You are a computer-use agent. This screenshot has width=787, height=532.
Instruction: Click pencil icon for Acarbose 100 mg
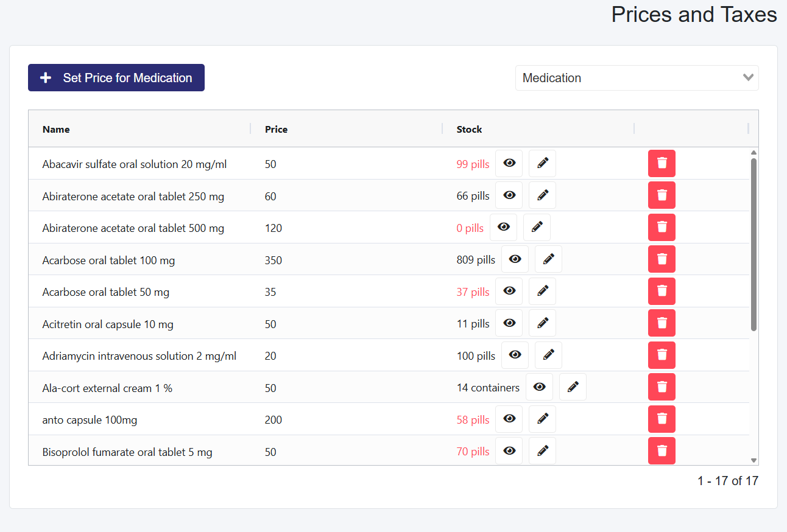click(x=548, y=259)
